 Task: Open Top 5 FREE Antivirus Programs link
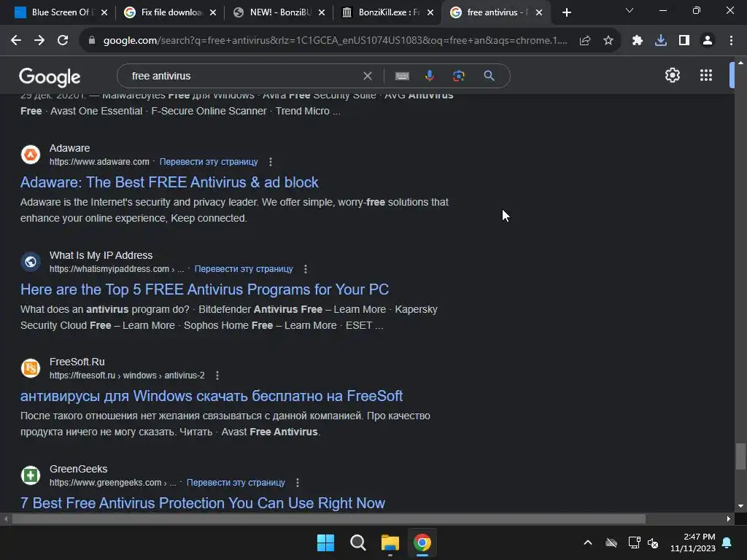[x=204, y=289]
